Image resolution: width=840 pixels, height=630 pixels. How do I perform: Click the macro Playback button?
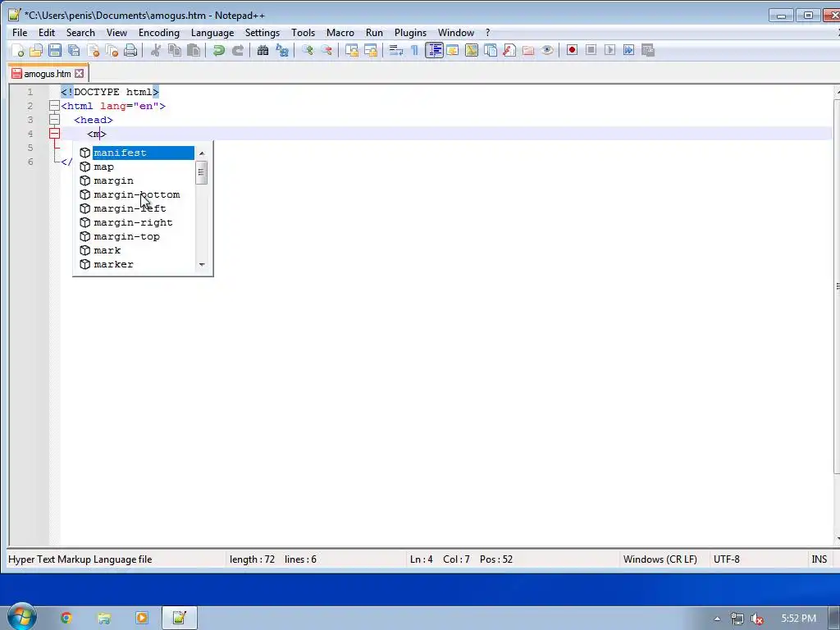tap(609, 50)
